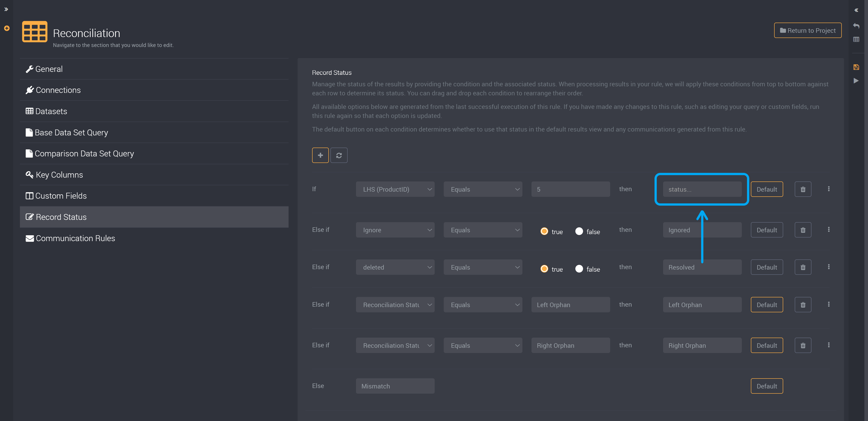868x421 pixels.
Task: Open Equals operator dropdown in Ignore row
Action: [483, 230]
